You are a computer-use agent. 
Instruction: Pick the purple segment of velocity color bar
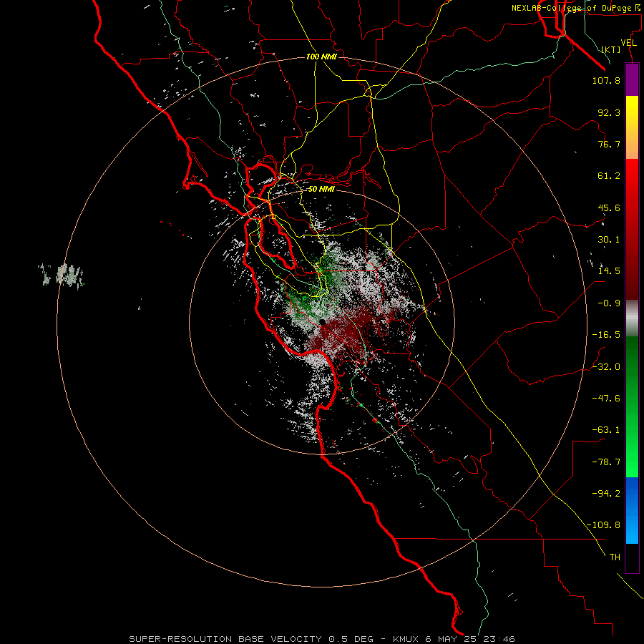632,79
